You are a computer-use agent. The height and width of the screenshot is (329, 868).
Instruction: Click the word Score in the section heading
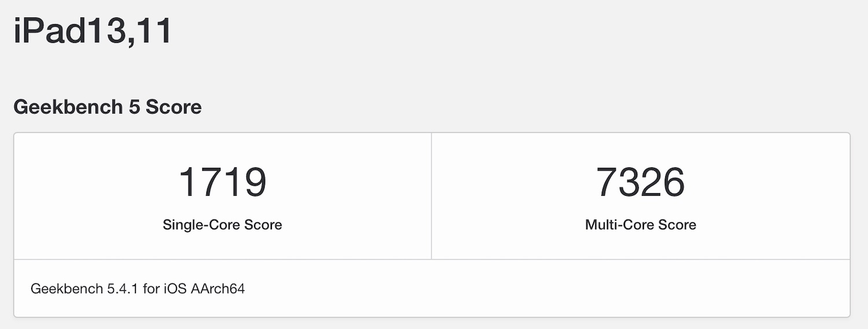[174, 107]
